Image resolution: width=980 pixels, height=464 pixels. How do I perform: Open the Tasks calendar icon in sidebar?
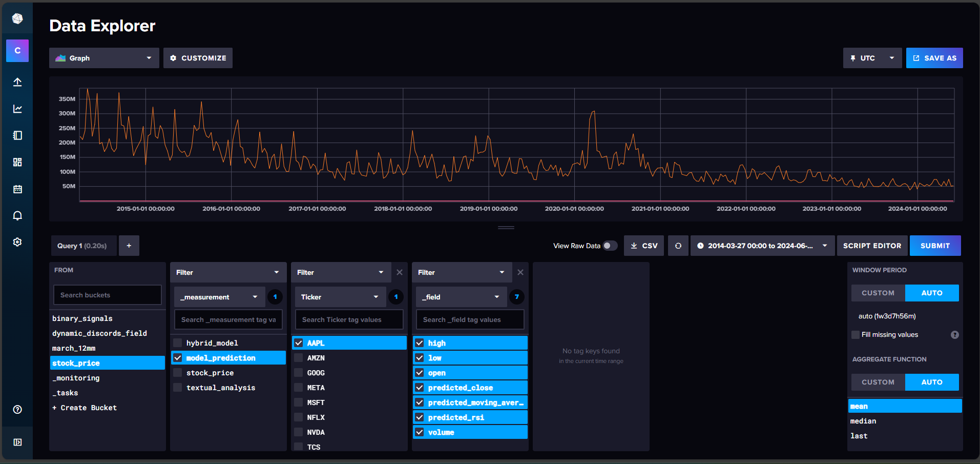pyautogui.click(x=17, y=189)
